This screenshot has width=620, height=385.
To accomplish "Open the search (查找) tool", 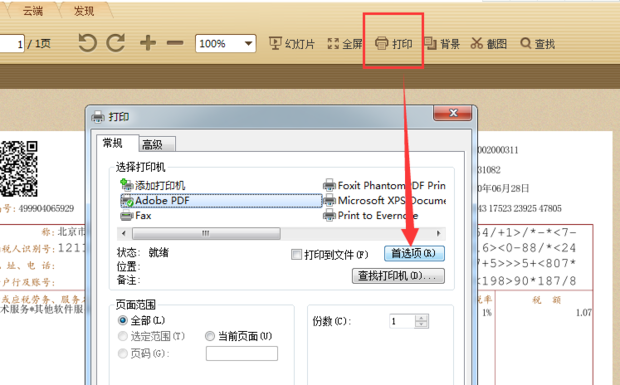I will tap(538, 43).
